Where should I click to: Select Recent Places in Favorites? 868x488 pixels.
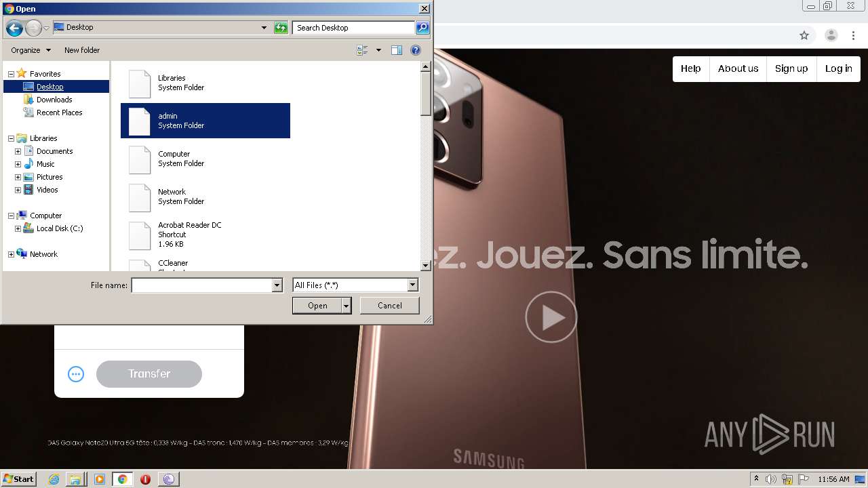click(x=59, y=113)
